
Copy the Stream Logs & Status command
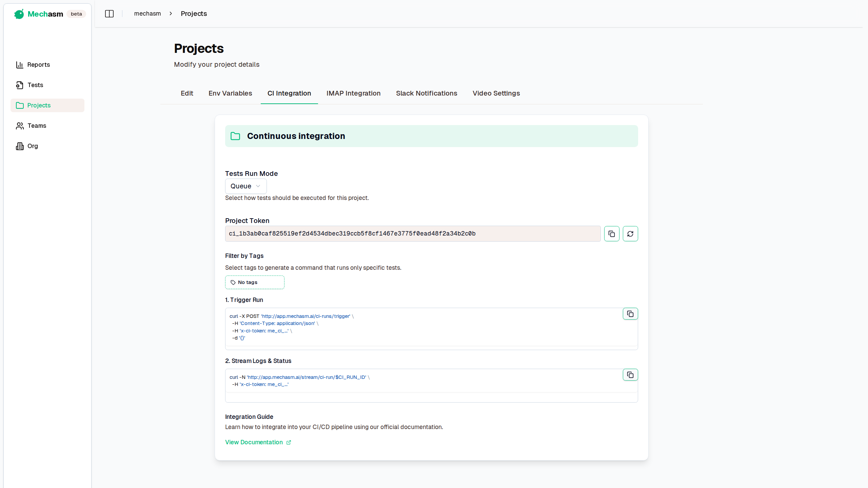pyautogui.click(x=630, y=374)
